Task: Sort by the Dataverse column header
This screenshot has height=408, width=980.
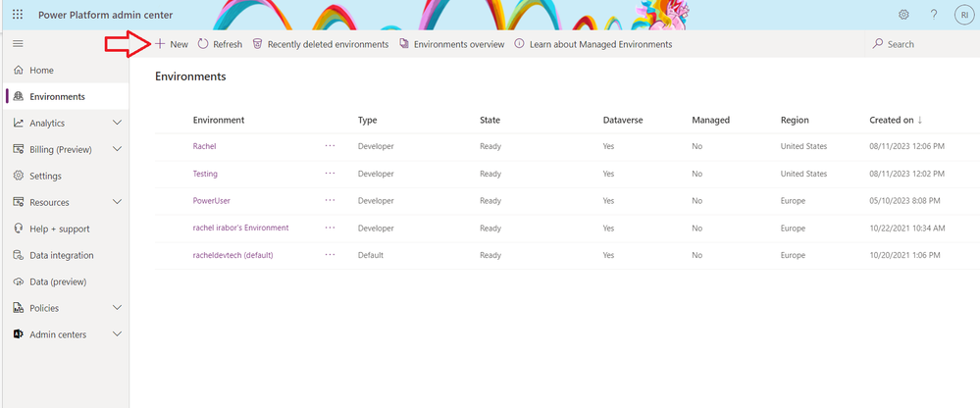Action: (x=623, y=120)
